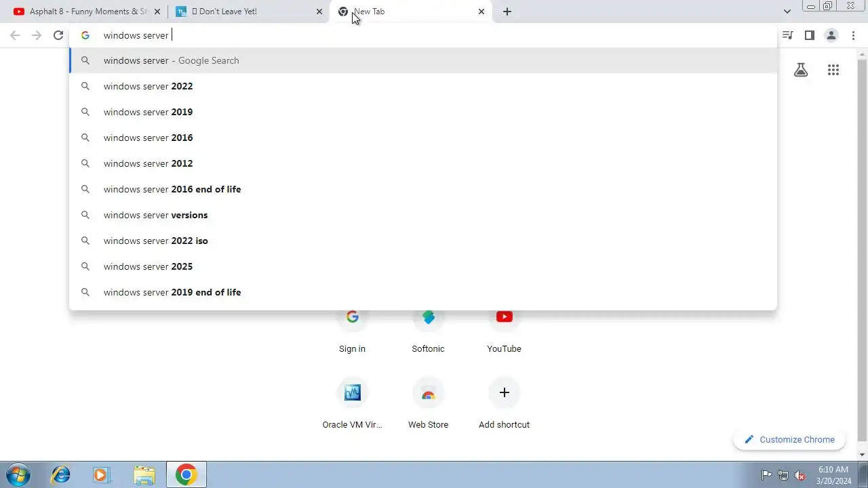Screen dimensions: 868x488
Task: Click the Chrome taskbar icon
Action: [186, 474]
